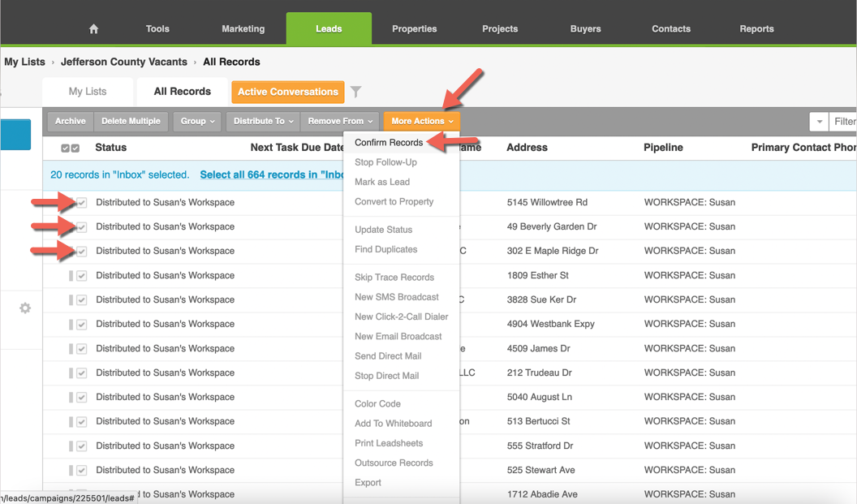Click the funnel filter icon
Image resolution: width=857 pixels, height=504 pixels.
355,92
